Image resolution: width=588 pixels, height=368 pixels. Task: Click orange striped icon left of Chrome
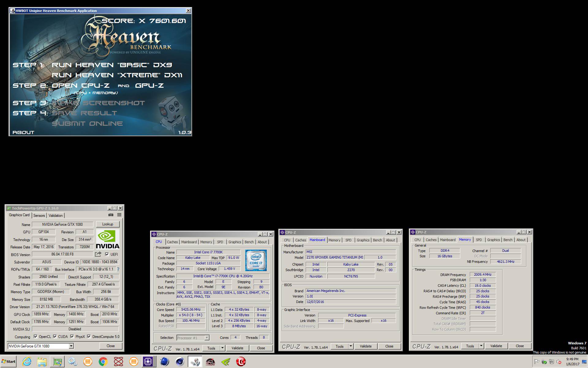click(x=88, y=362)
